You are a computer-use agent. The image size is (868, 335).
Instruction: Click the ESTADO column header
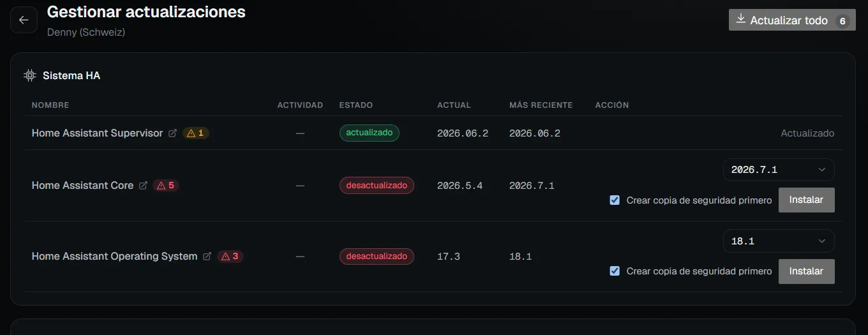[x=356, y=105]
